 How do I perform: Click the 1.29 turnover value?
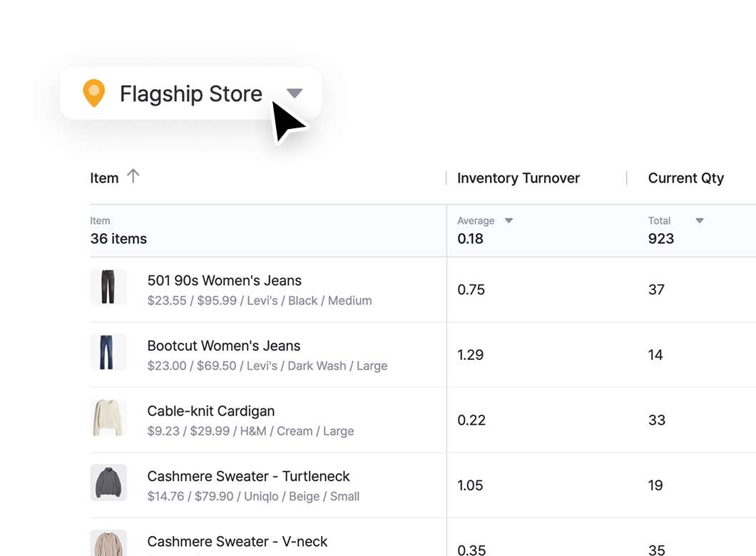click(470, 355)
